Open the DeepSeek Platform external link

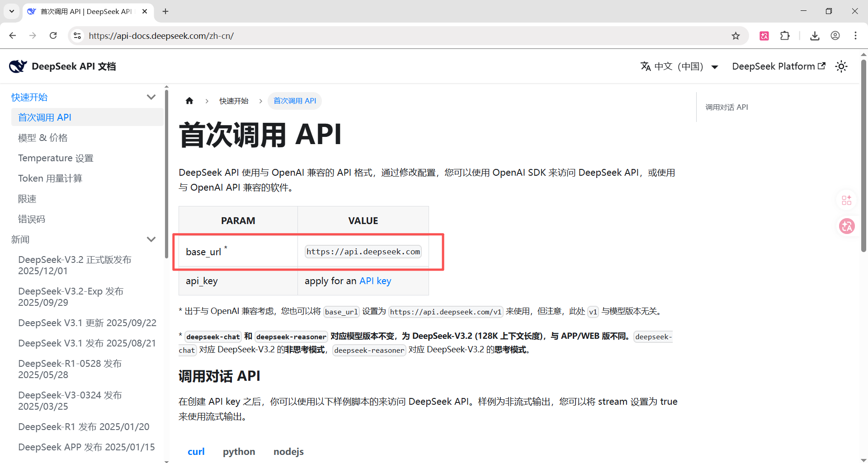[778, 66]
